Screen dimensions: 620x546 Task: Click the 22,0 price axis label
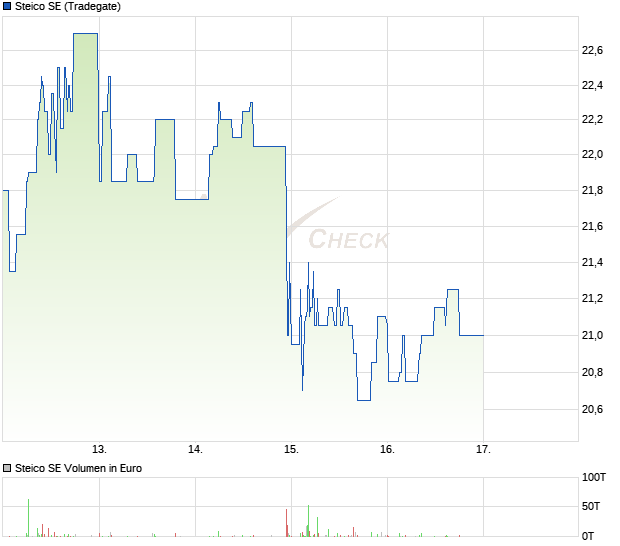tap(592, 154)
